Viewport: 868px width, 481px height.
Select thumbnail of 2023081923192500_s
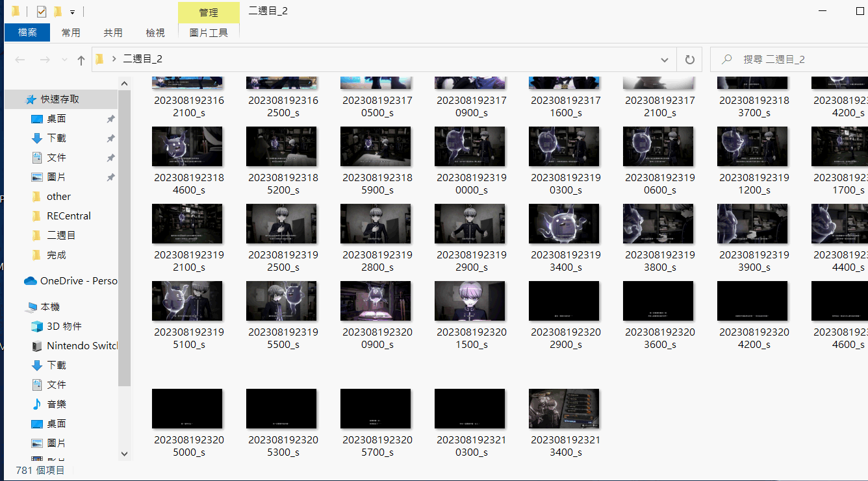click(281, 224)
